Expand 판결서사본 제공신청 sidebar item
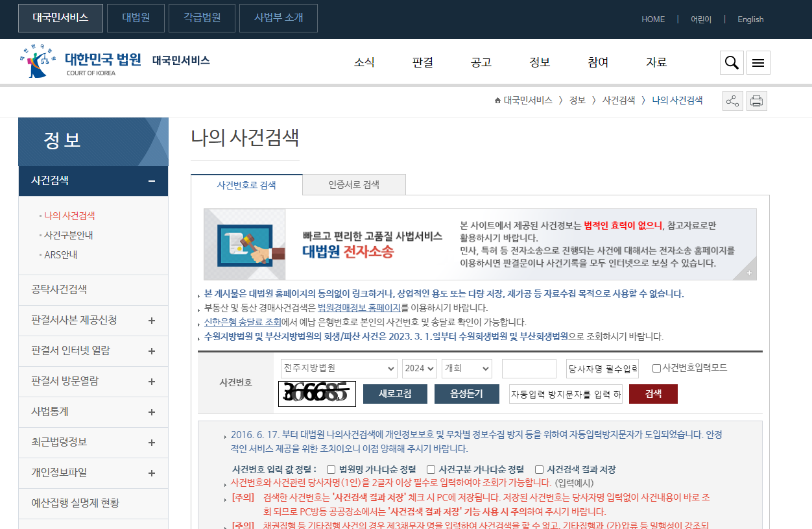The width and height of the screenshot is (812, 529). (152, 321)
